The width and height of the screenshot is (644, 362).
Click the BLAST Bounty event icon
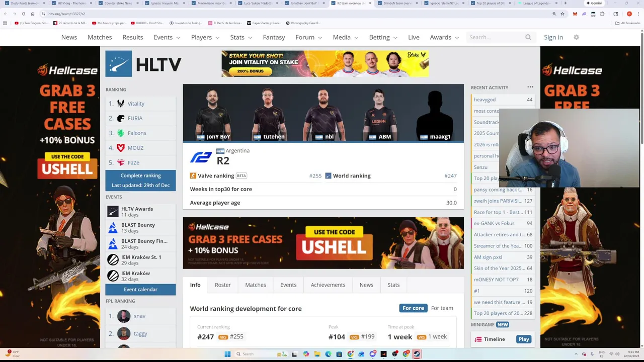(113, 228)
